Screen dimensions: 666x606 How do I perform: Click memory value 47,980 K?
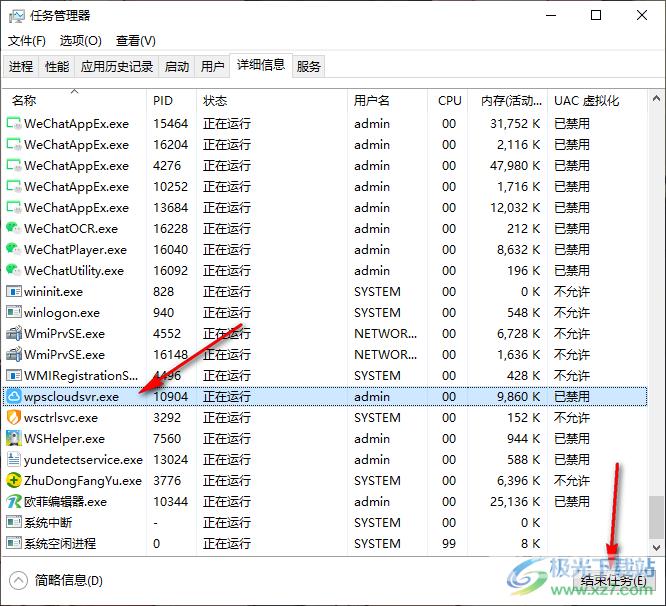click(x=515, y=166)
